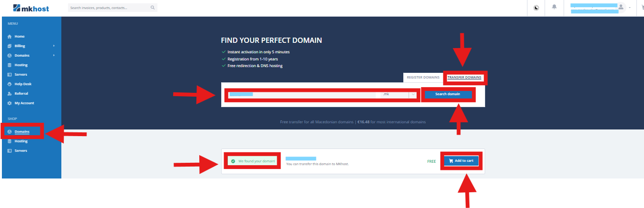Click the My Account gear icon

tap(10, 103)
